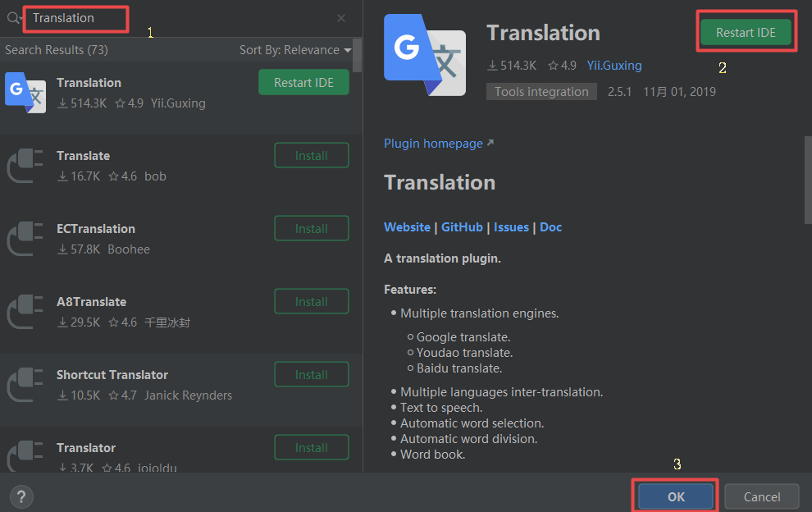
Task: Select the Translation plugin name in results
Action: (x=89, y=83)
